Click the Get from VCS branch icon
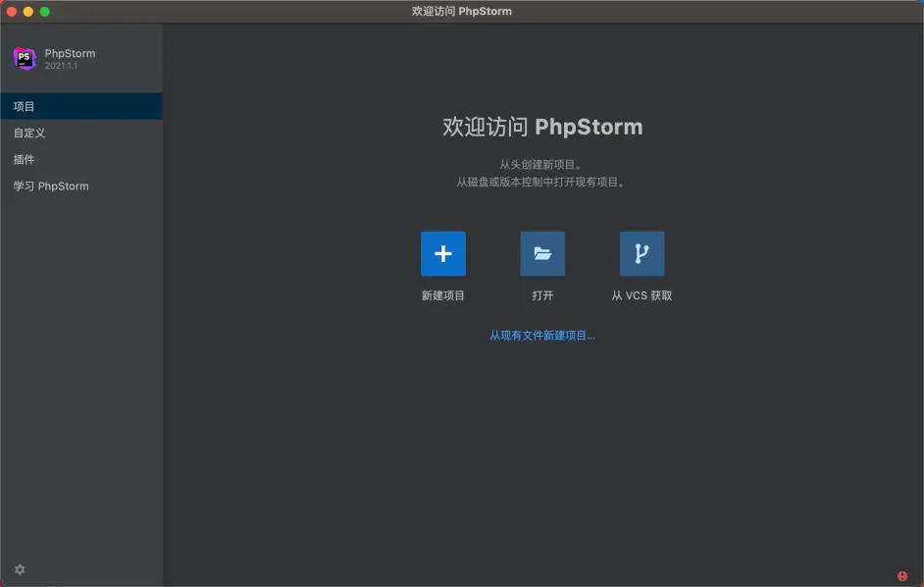This screenshot has width=924, height=587. click(642, 253)
